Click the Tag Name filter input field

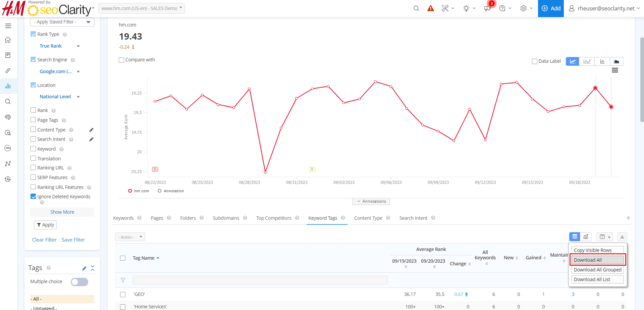coord(260,280)
